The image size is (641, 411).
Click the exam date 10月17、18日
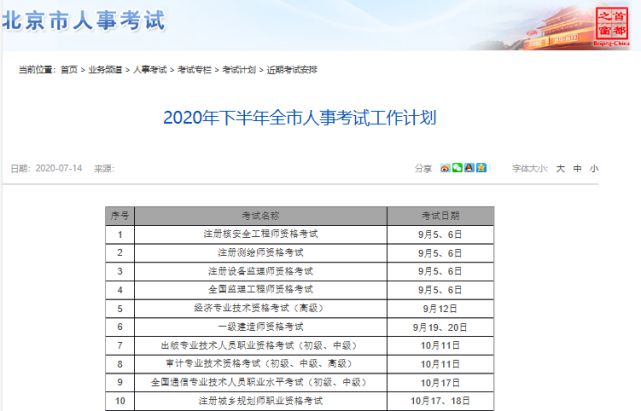point(440,401)
